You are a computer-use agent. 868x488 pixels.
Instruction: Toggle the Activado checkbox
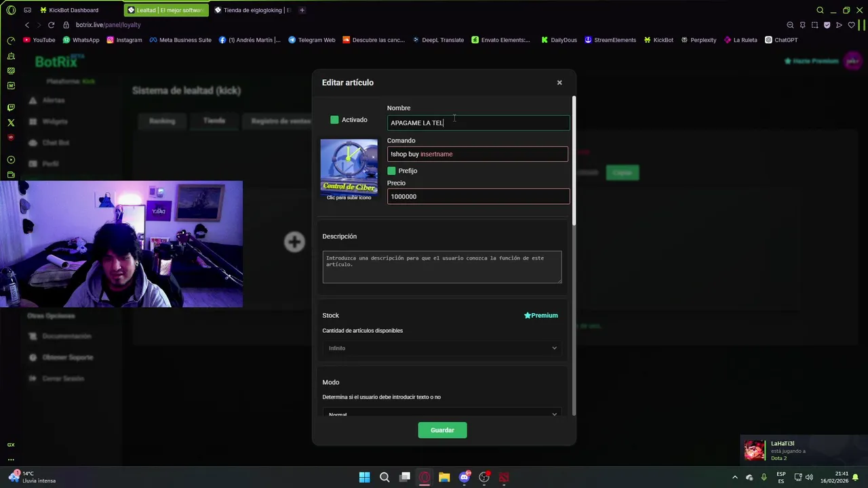coord(334,120)
